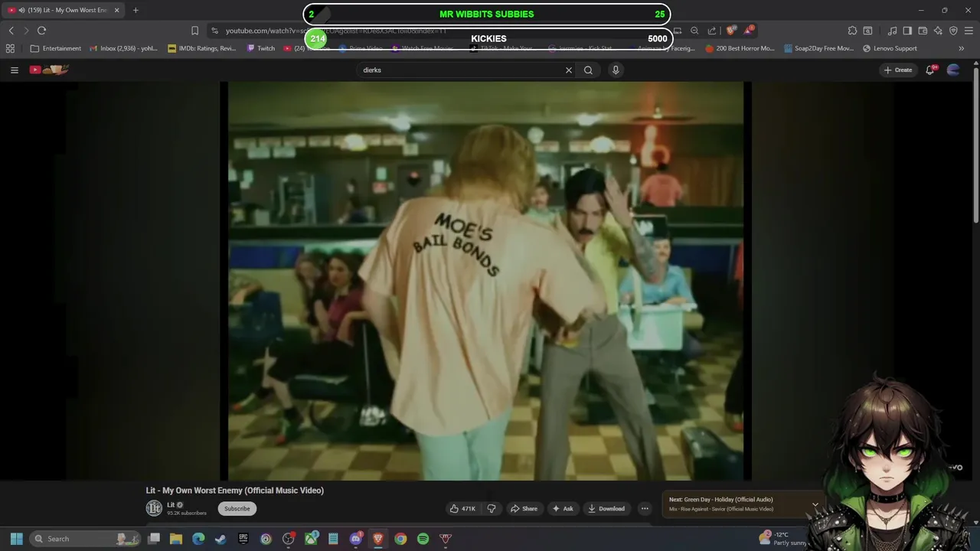Open the Lit channel avatar

pos(154,508)
